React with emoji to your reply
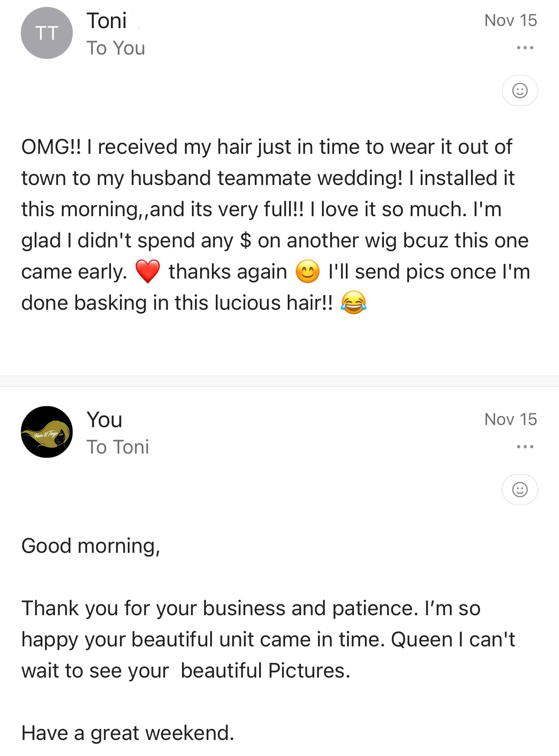559x756 pixels. pyautogui.click(x=520, y=490)
